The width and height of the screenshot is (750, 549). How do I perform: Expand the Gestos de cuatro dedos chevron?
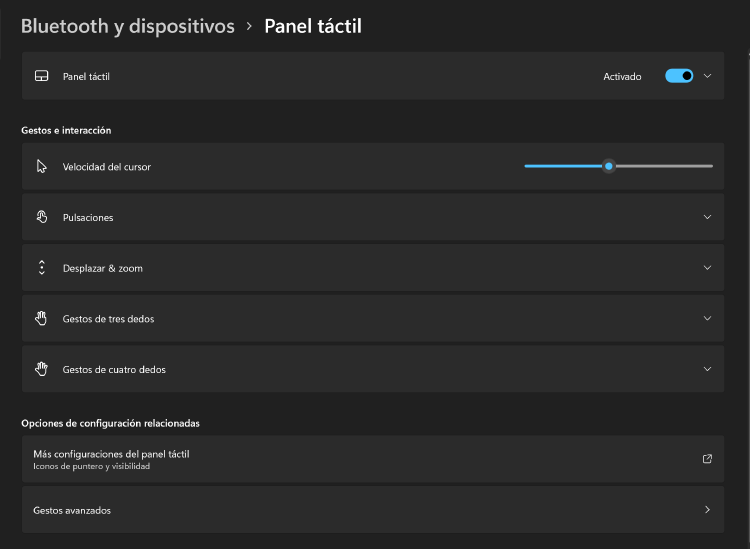click(x=707, y=369)
